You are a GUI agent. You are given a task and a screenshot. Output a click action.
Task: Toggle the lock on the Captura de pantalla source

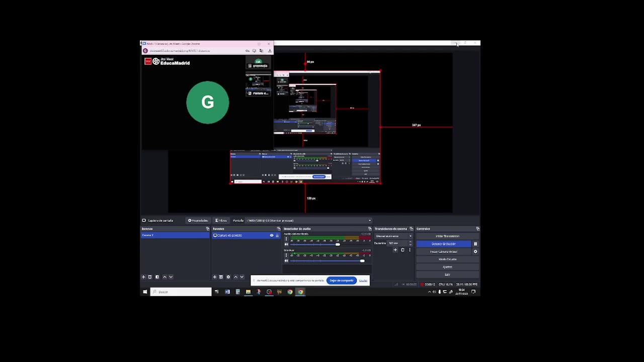tap(277, 235)
